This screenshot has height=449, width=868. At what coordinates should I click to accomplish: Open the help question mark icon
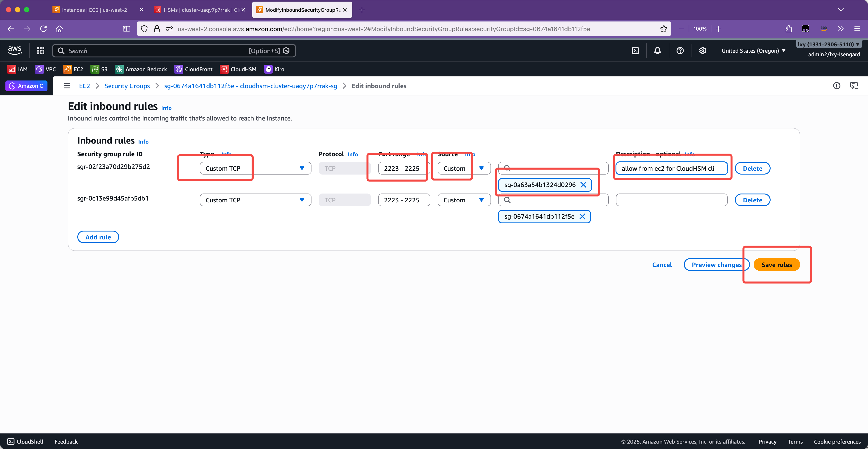click(680, 51)
